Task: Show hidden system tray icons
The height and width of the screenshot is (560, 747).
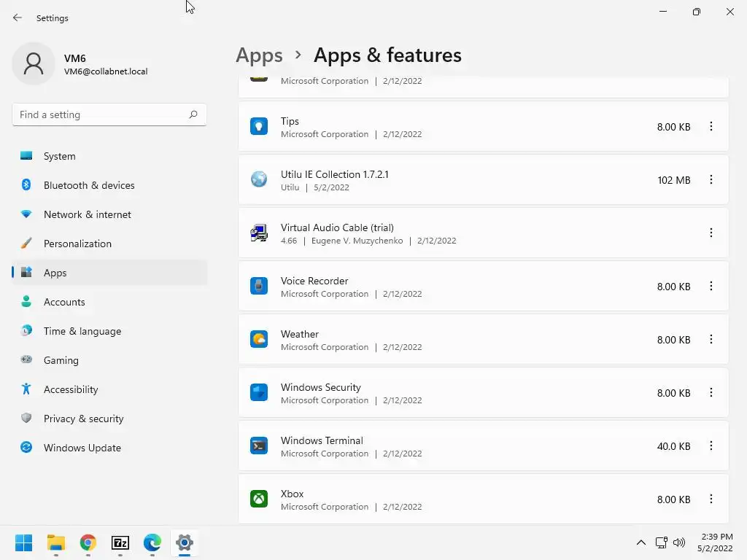Action: (x=640, y=542)
